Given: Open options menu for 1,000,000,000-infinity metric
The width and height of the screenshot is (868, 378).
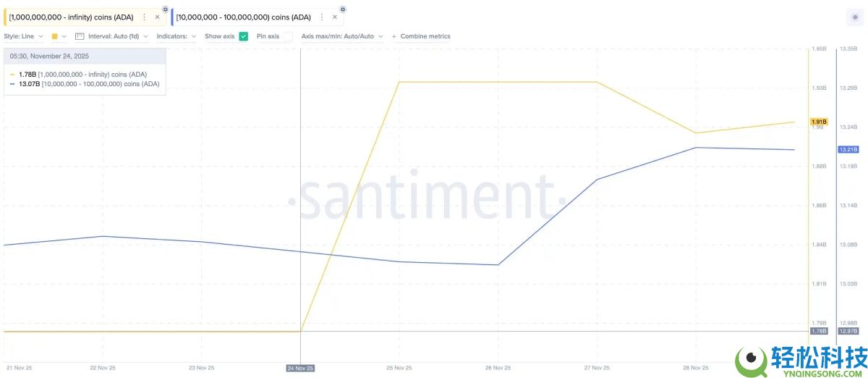Looking at the screenshot, I should coord(145,17).
